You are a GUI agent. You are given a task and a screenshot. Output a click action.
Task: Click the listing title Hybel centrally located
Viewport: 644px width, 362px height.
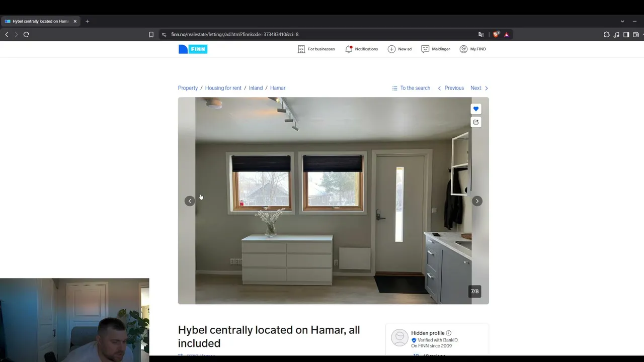coord(269,336)
